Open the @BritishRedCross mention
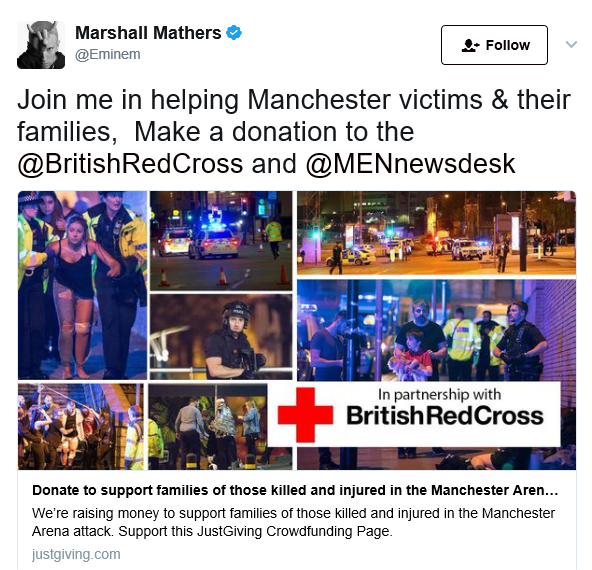 (130, 164)
